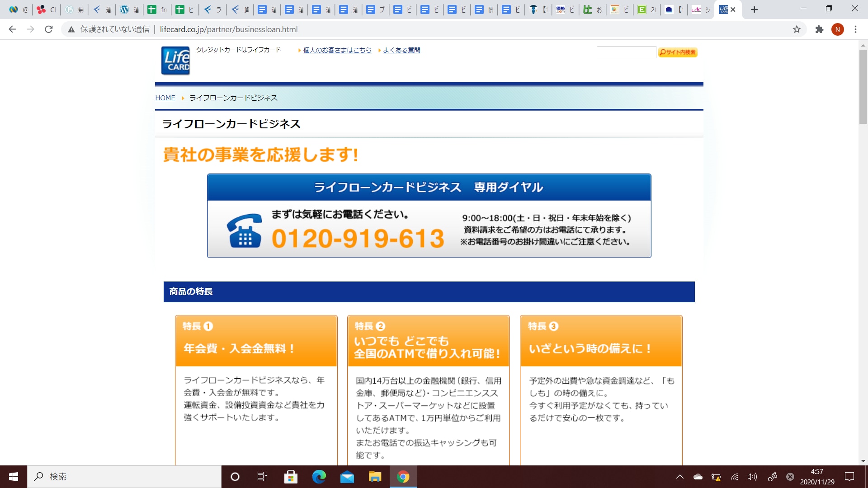Open Microsoft Edge from taskbar

pyautogui.click(x=319, y=477)
